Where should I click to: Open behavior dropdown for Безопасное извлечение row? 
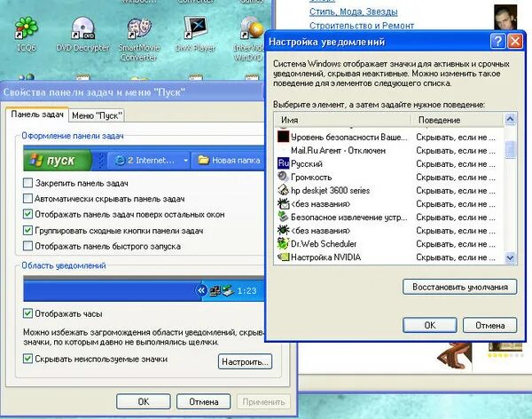456,217
